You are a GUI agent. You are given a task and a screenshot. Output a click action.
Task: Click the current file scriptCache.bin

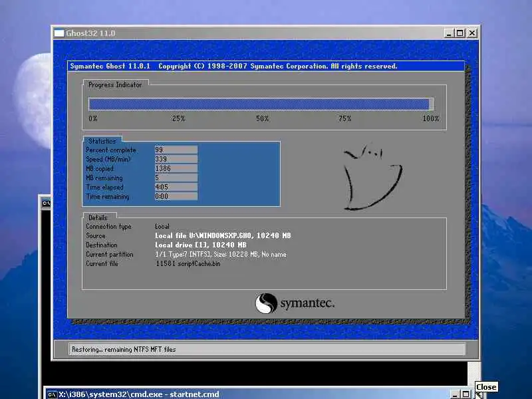coord(188,263)
